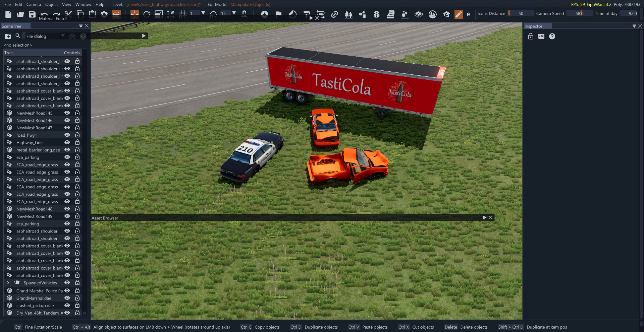Paste using the clipboard icon

click(x=92, y=14)
